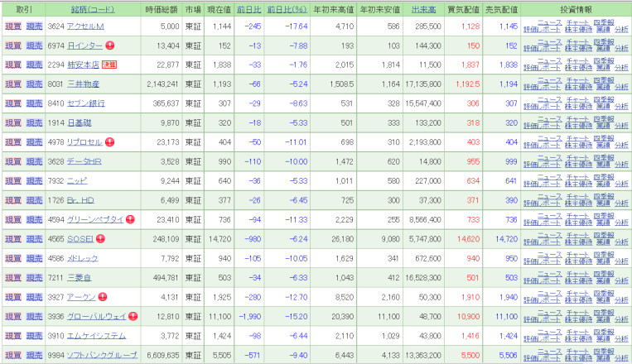The width and height of the screenshot is (632, 364).
Task: Click 現売 for アクセルM
Action: point(34,26)
